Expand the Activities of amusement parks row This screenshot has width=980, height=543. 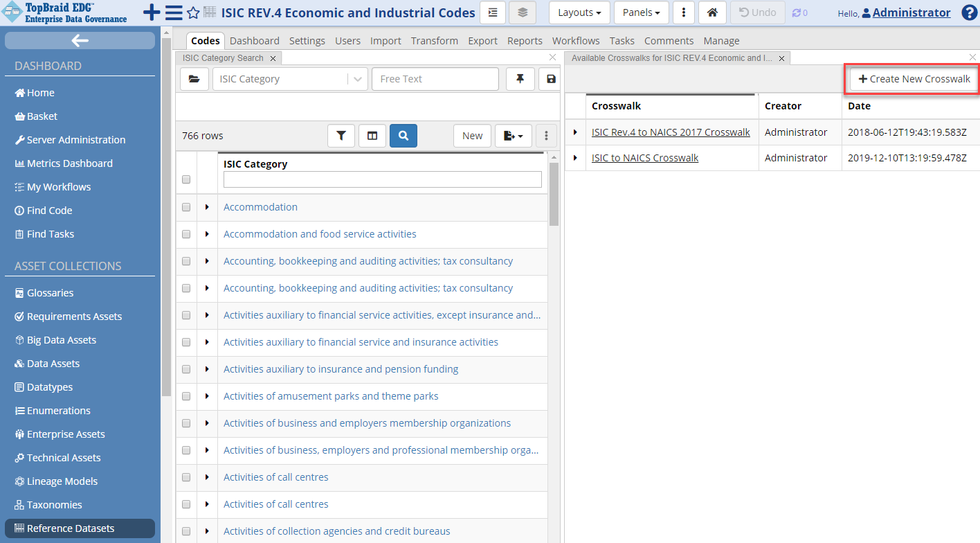[207, 396]
